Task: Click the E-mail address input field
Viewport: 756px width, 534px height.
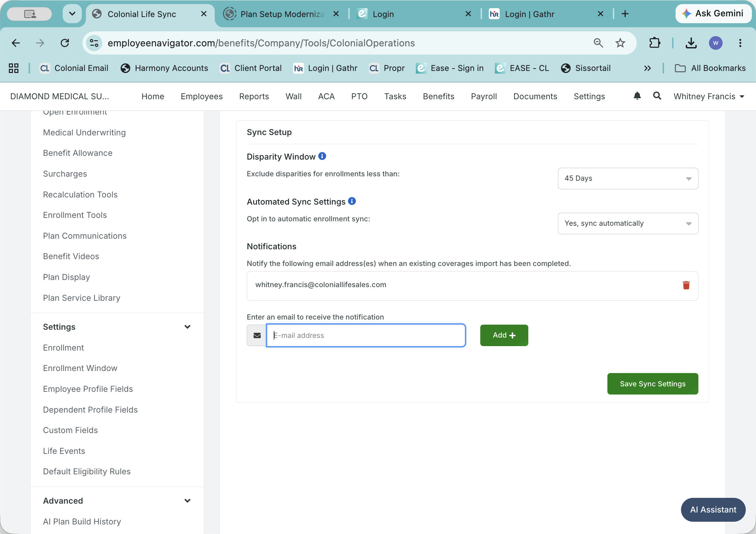Action: (366, 336)
